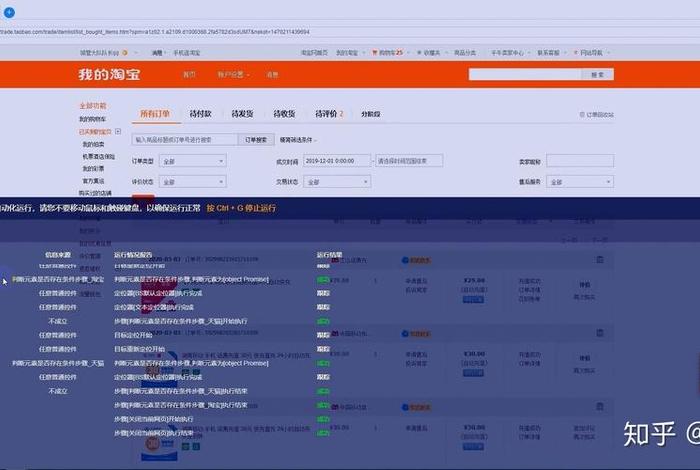Click the 全部功能 sidebar link
The image size is (700, 470).
[93, 106]
